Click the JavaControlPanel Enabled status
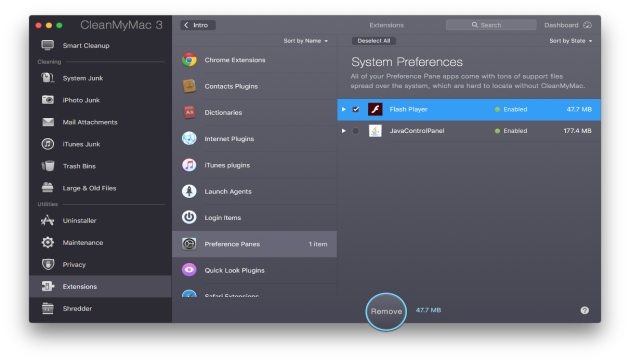The width and height of the screenshot is (630, 361). pyautogui.click(x=511, y=131)
